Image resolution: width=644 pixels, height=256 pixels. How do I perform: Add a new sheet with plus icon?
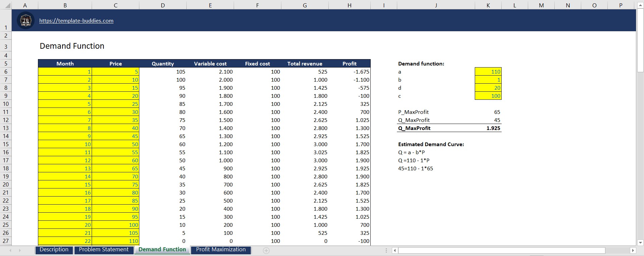click(266, 251)
